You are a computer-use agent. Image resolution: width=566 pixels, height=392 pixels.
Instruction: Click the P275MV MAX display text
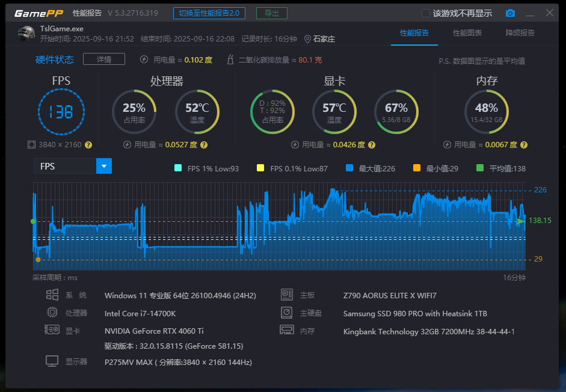click(178, 362)
